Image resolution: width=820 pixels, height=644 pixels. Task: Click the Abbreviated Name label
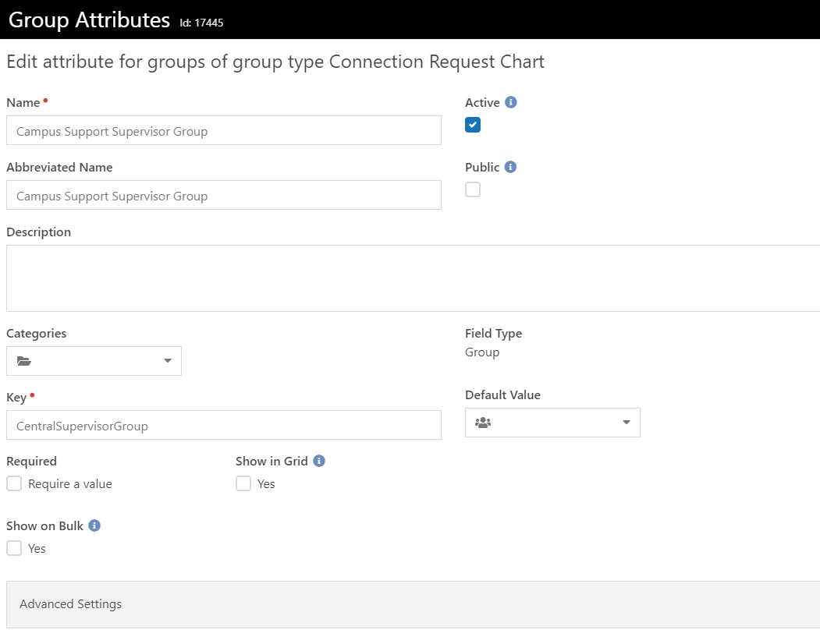click(x=59, y=168)
